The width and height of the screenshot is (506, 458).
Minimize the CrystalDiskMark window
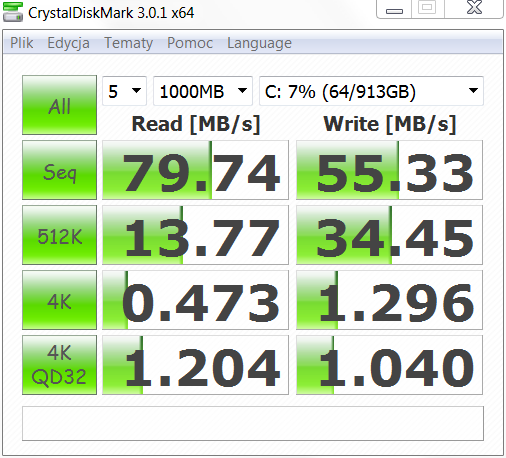pos(394,9)
